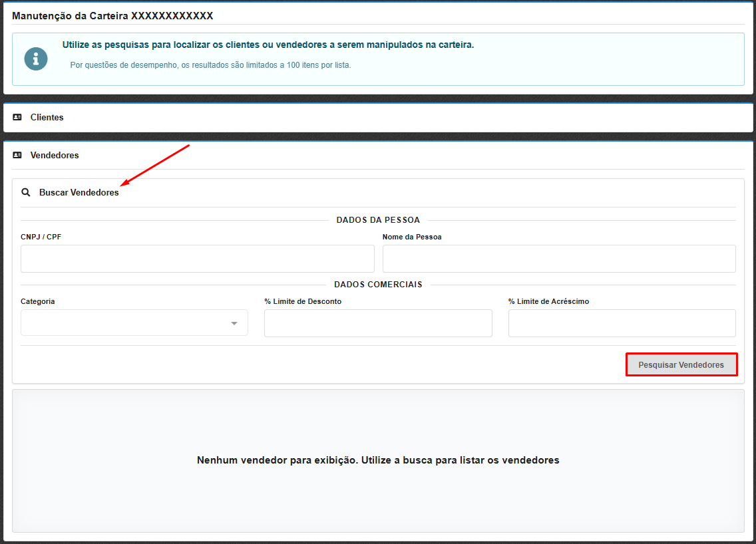Click the ID card icon beside Clientes
This screenshot has width=756, height=544.
[17, 117]
